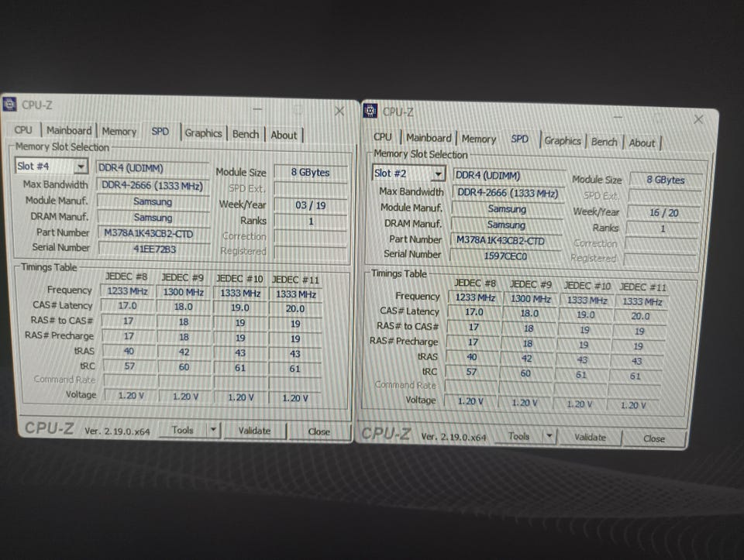744x560 pixels.
Task: Open Bench tab in right CPU-Z window
Action: 604,142
